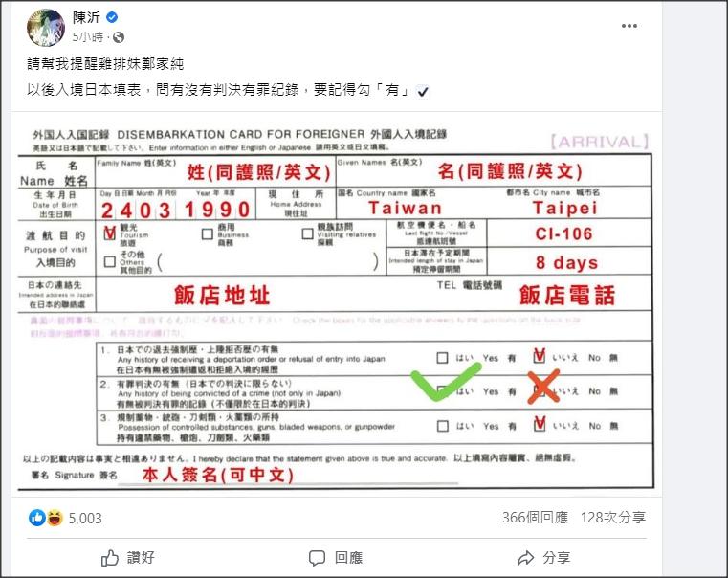The width and height of the screenshot is (728, 578).
Task: Click the blue verified badge next to 陳沂
Action: coord(112,17)
